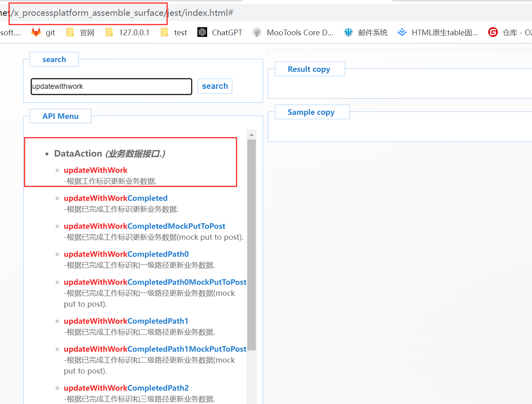
Task: Click the description -根据已完成工作标识和二级路径更新业务数据.
Action: (139, 332)
